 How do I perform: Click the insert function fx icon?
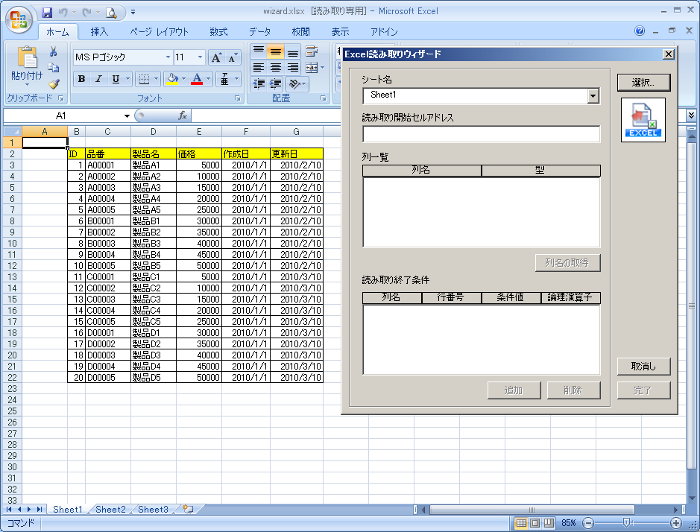(182, 116)
